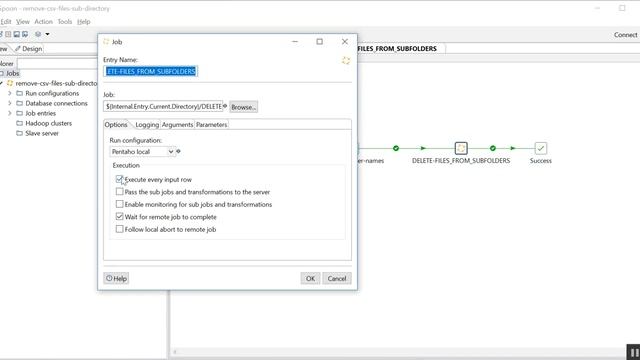
Task: Click the Save As toolbar icon
Action: coord(25,34)
